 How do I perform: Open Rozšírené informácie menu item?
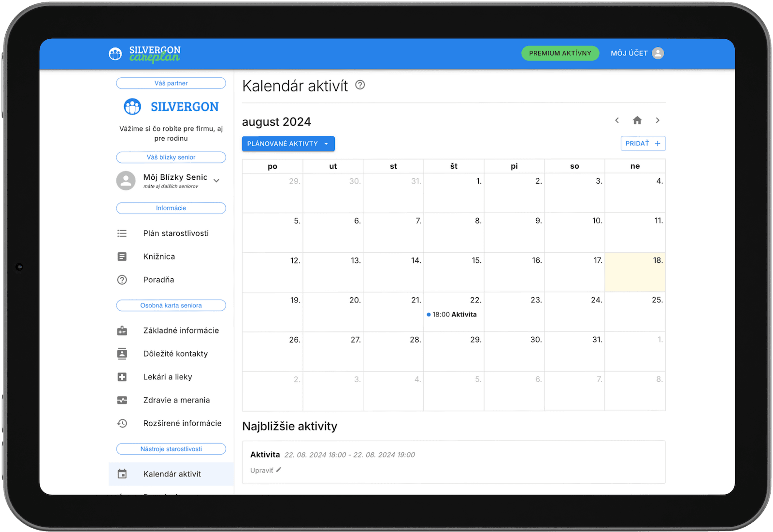click(x=171, y=423)
